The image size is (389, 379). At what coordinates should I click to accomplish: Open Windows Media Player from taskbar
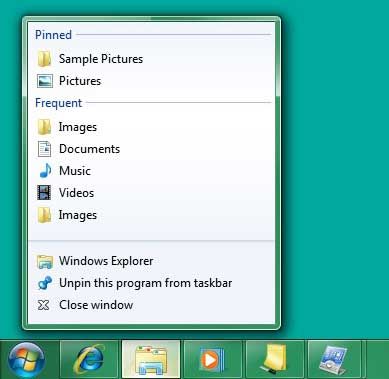(x=213, y=360)
